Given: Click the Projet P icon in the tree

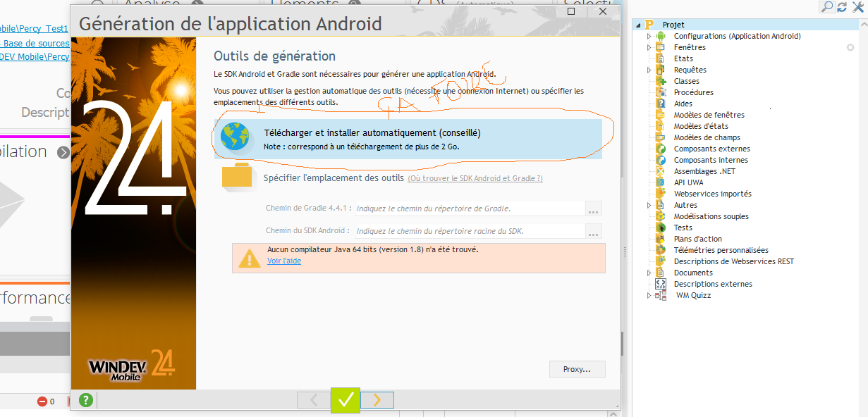Looking at the screenshot, I should coord(649,25).
